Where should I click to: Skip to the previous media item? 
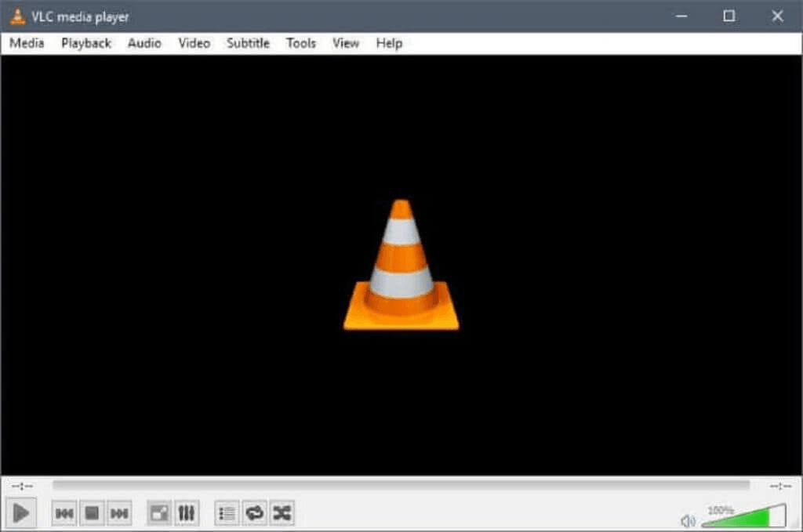[64, 513]
